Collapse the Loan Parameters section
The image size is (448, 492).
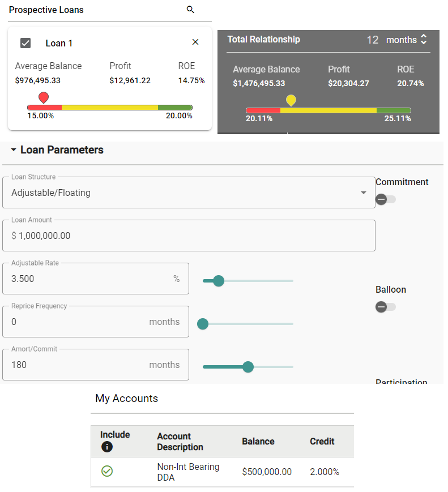pyautogui.click(x=14, y=150)
